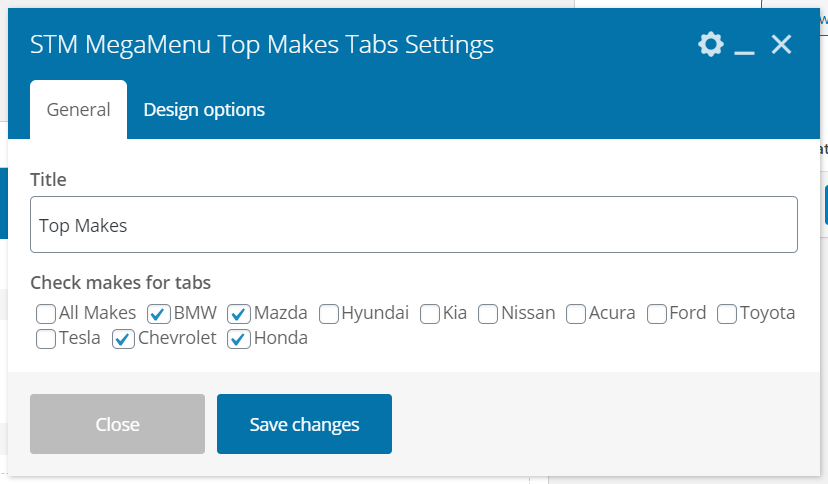Open the settings gear icon
The image size is (828, 484).
pos(710,45)
